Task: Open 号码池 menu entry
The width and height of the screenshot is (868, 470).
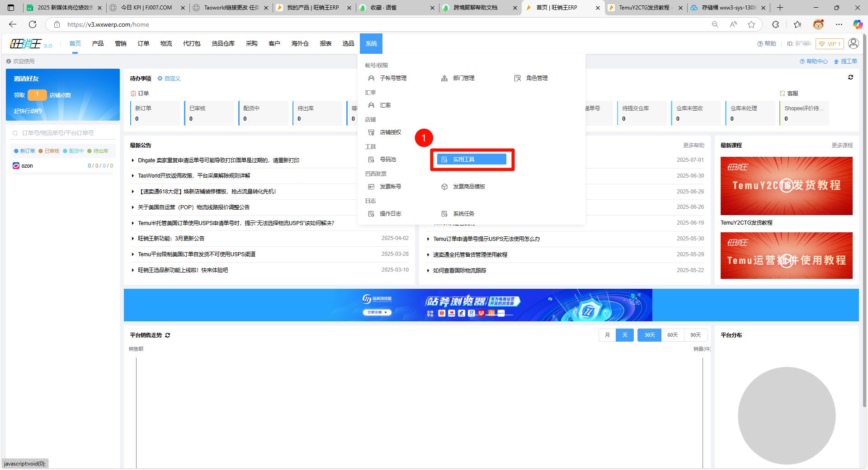Action: pyautogui.click(x=382, y=160)
